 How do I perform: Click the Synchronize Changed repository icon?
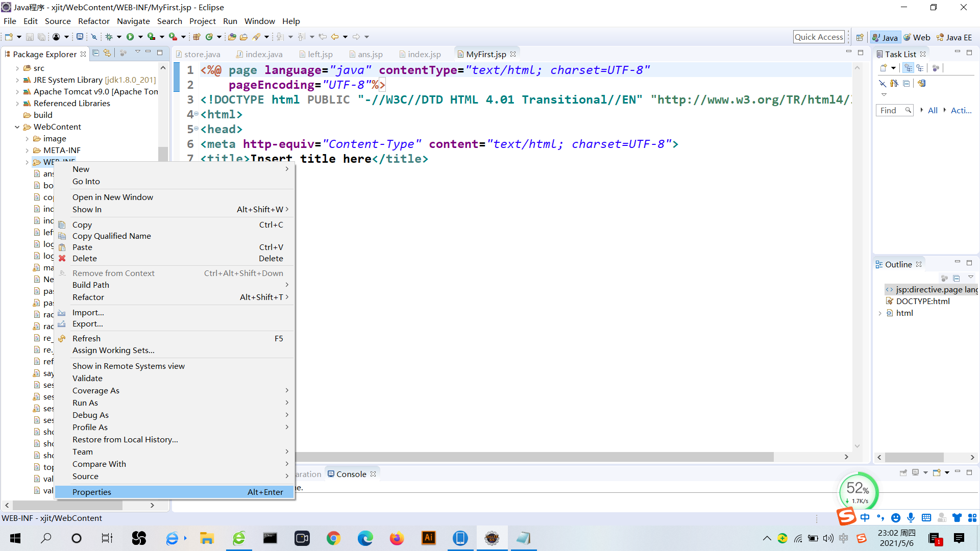point(921,83)
